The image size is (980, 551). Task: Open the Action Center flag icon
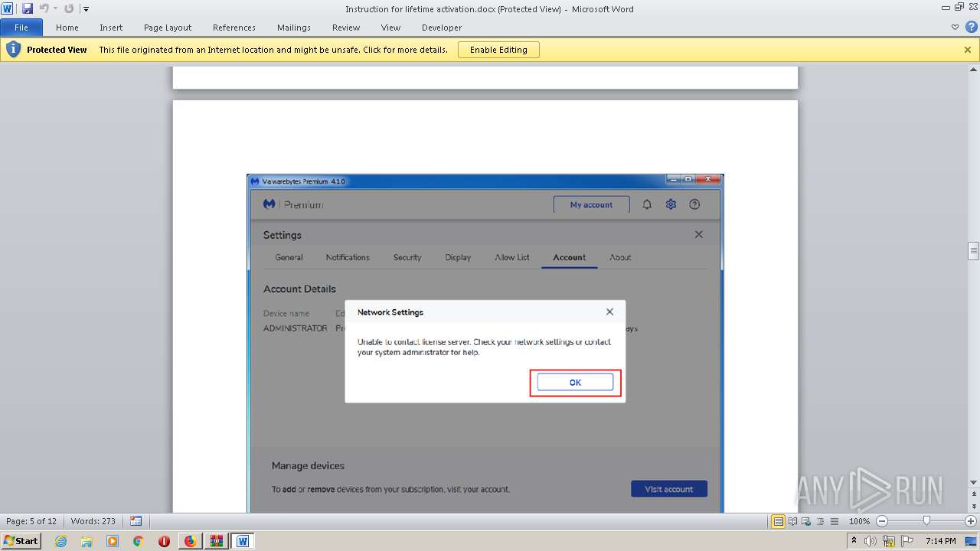pos(907,541)
